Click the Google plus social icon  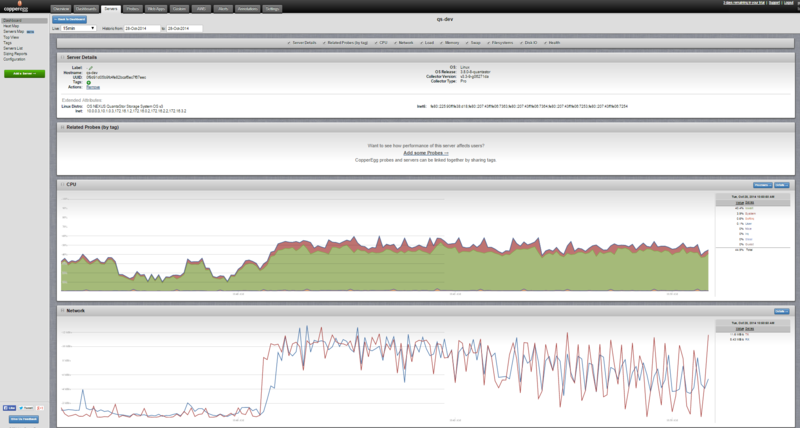(x=40, y=408)
